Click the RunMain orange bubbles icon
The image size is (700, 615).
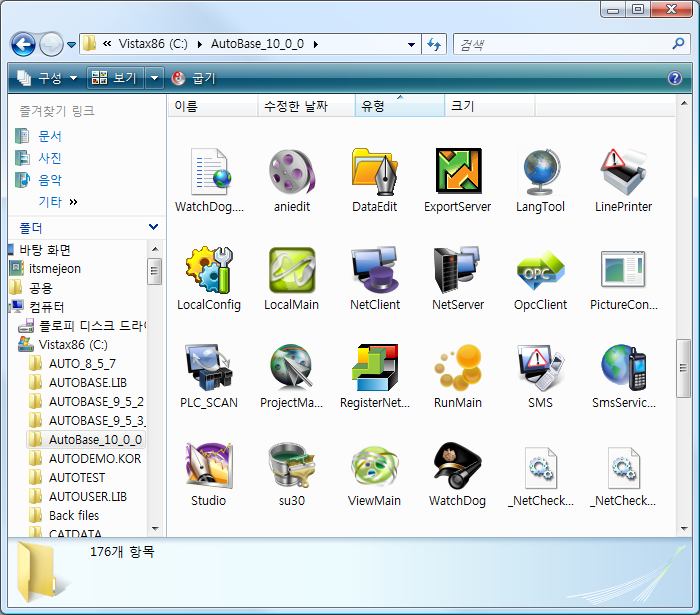tap(458, 368)
